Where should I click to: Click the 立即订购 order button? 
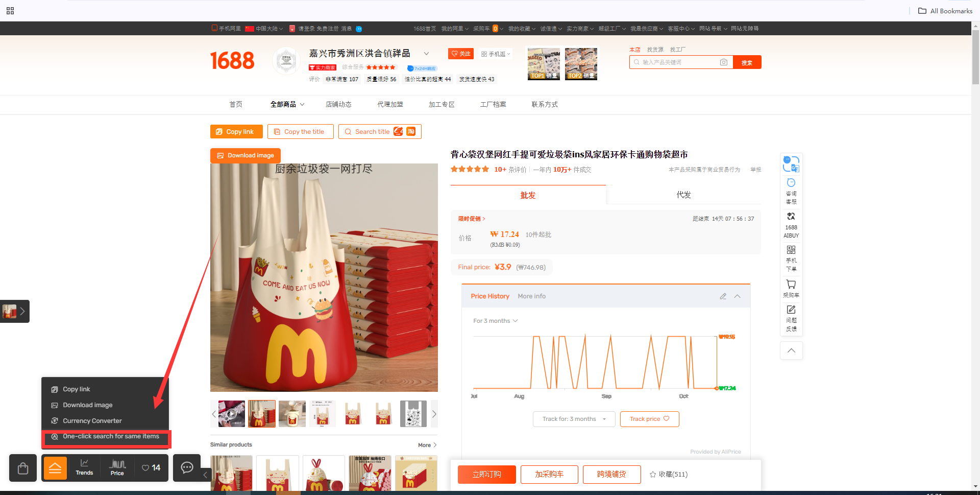coord(486,475)
